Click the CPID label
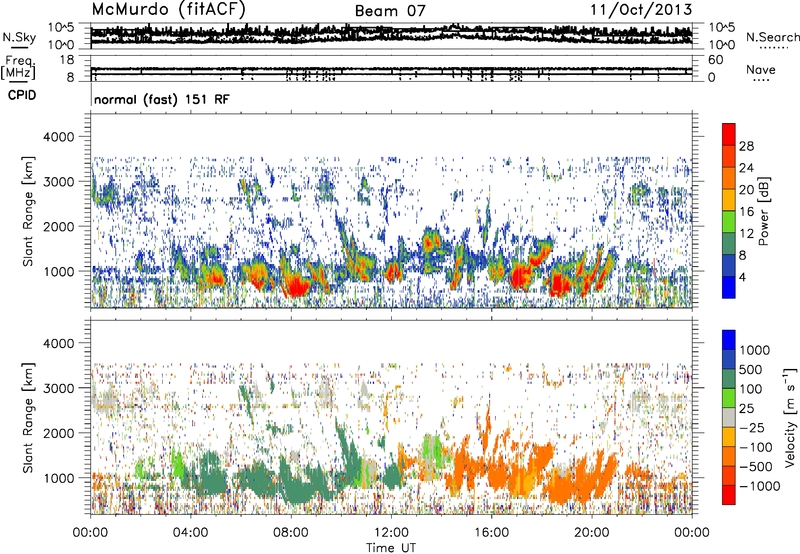Viewport: 800px width, 554px height. pyautogui.click(x=22, y=95)
